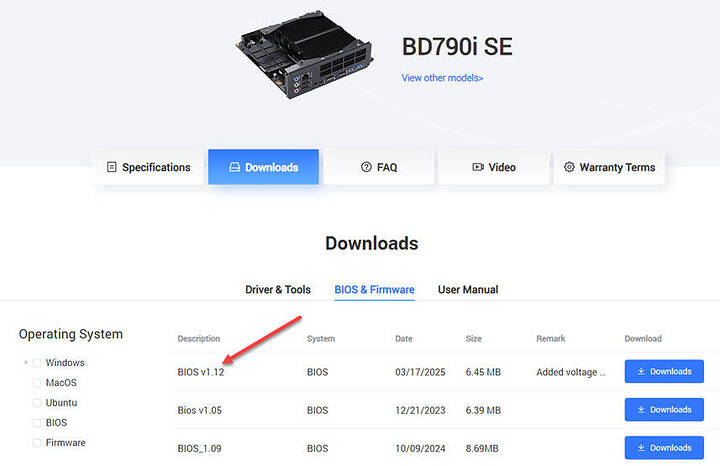Click the System cell in Bios v1.05 row

click(x=317, y=410)
